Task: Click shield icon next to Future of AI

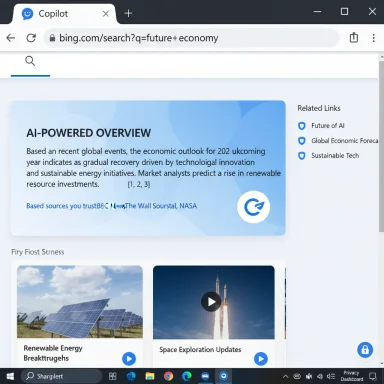Action: [x=302, y=126]
